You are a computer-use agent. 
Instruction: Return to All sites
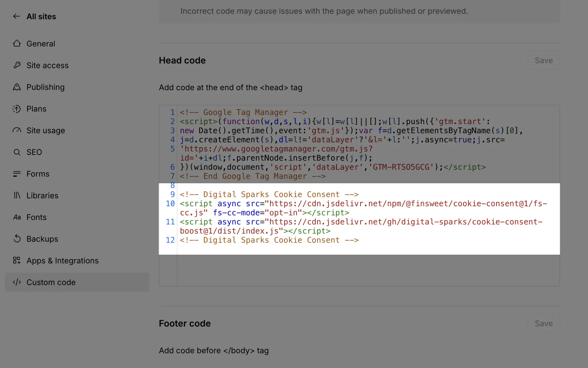pyautogui.click(x=41, y=17)
